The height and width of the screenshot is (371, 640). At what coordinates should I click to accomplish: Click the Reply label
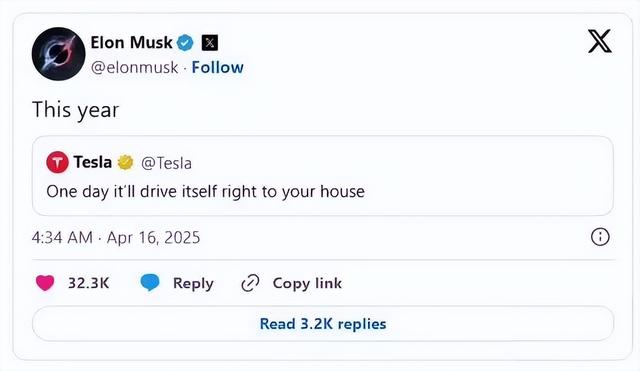click(193, 284)
